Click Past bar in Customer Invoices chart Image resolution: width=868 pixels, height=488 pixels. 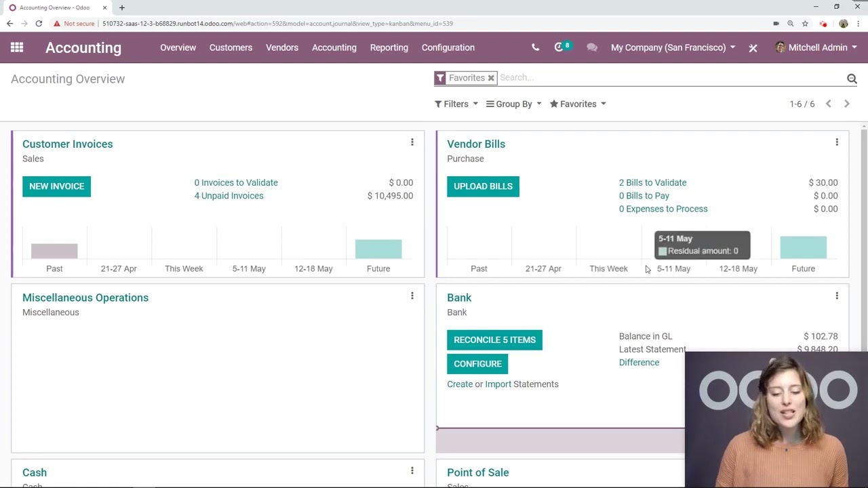[54, 251]
